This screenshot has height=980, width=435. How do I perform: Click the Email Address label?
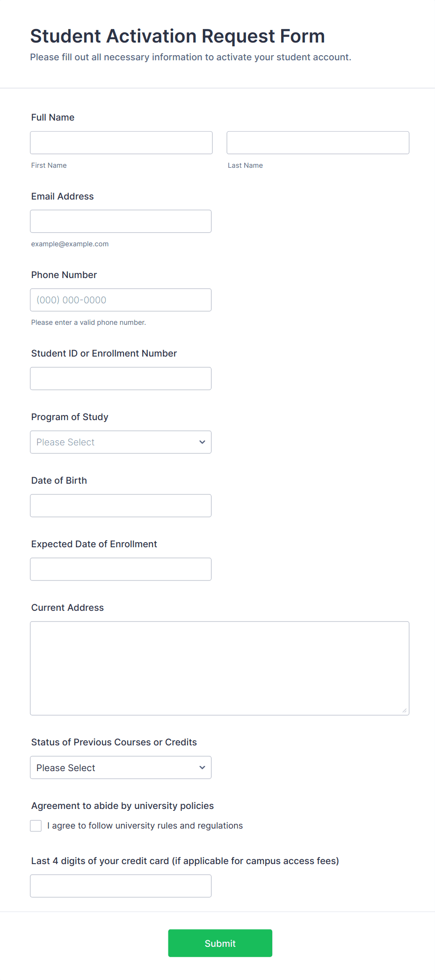pyautogui.click(x=63, y=196)
